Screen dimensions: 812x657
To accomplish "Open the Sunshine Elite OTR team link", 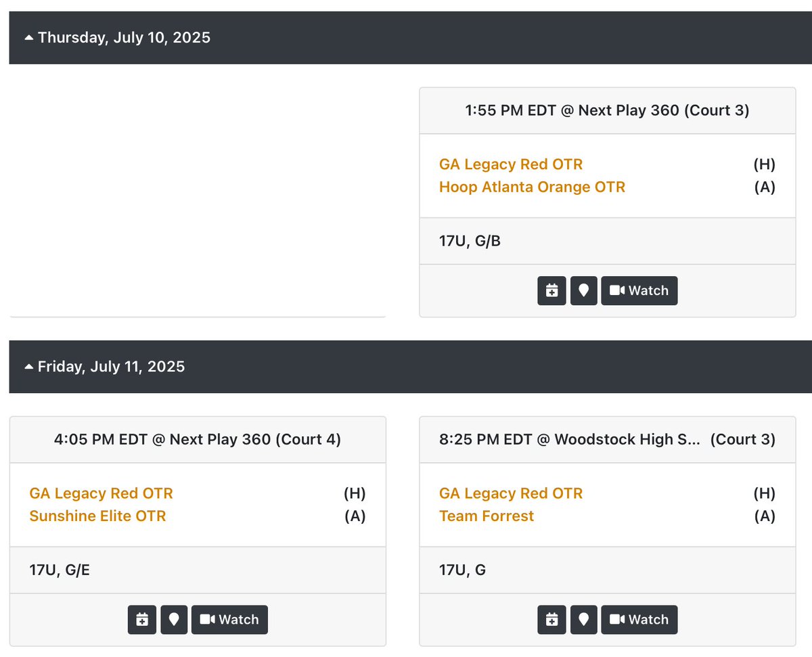I will tap(97, 516).
